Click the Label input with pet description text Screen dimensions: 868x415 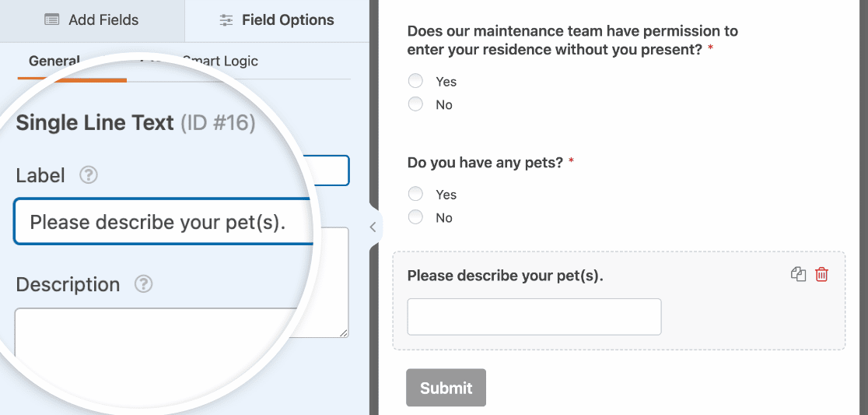pyautogui.click(x=164, y=222)
